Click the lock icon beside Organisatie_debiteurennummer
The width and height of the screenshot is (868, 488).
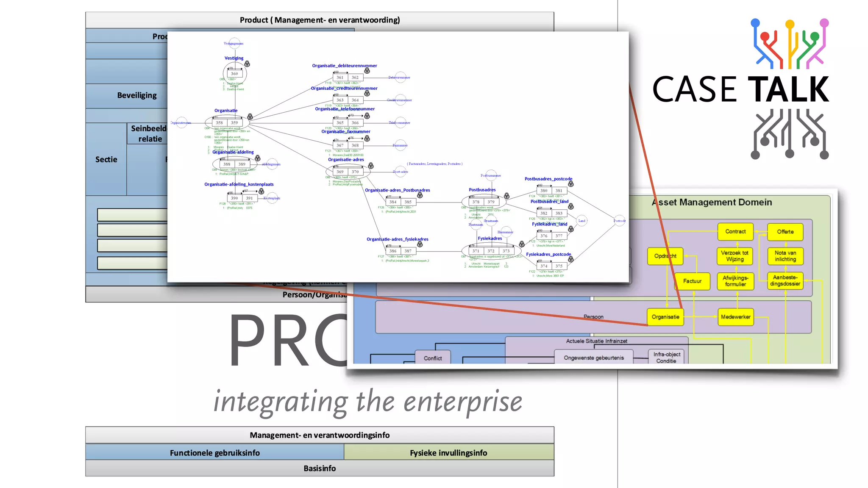[367, 71]
